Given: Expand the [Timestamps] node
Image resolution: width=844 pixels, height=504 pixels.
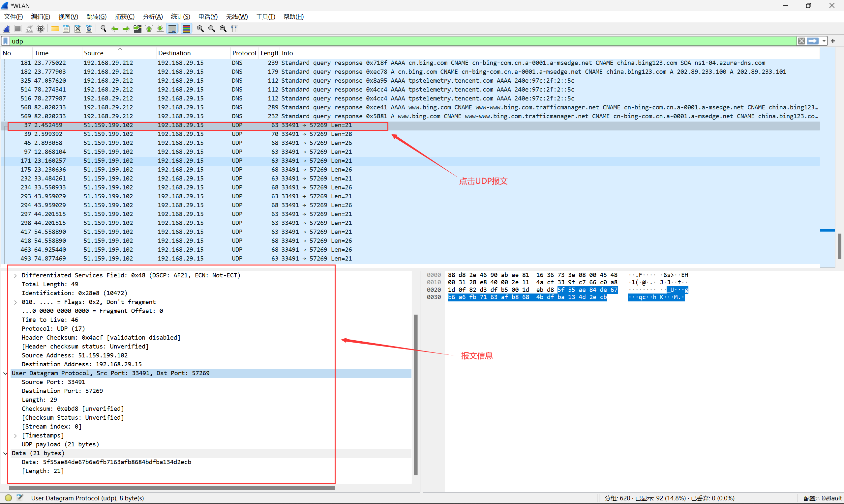Looking at the screenshot, I should 15,436.
